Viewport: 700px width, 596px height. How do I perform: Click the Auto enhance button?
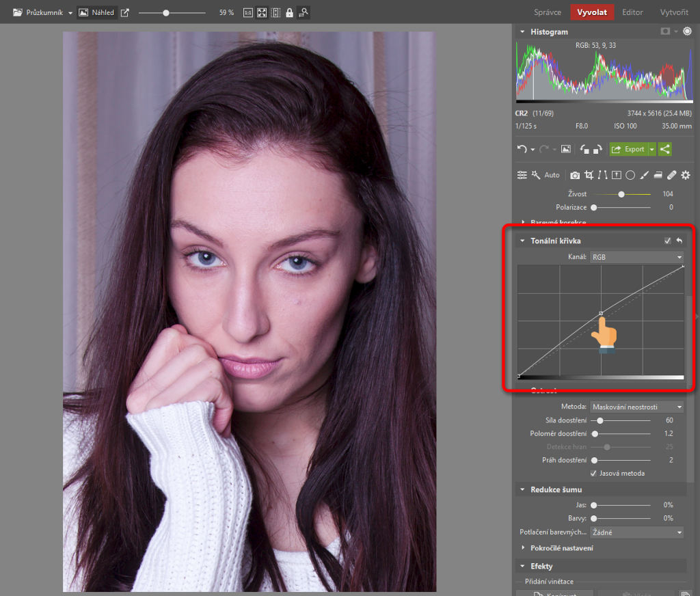pos(552,175)
